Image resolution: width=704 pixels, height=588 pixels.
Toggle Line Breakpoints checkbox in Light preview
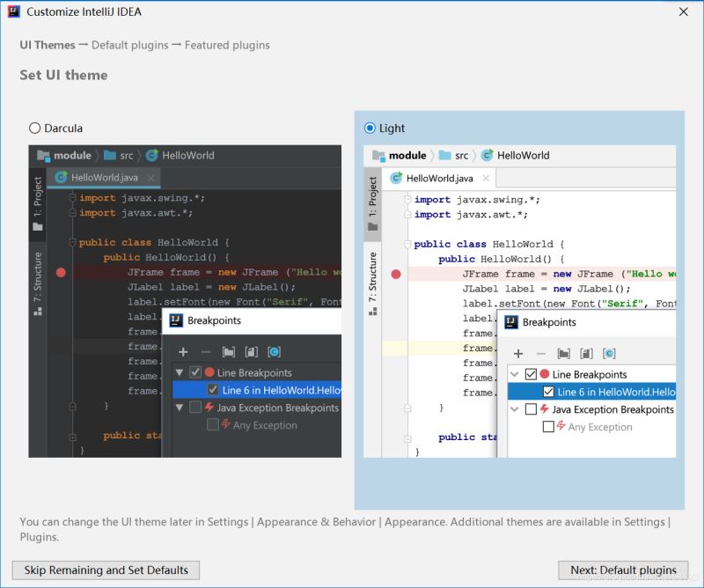pos(531,374)
